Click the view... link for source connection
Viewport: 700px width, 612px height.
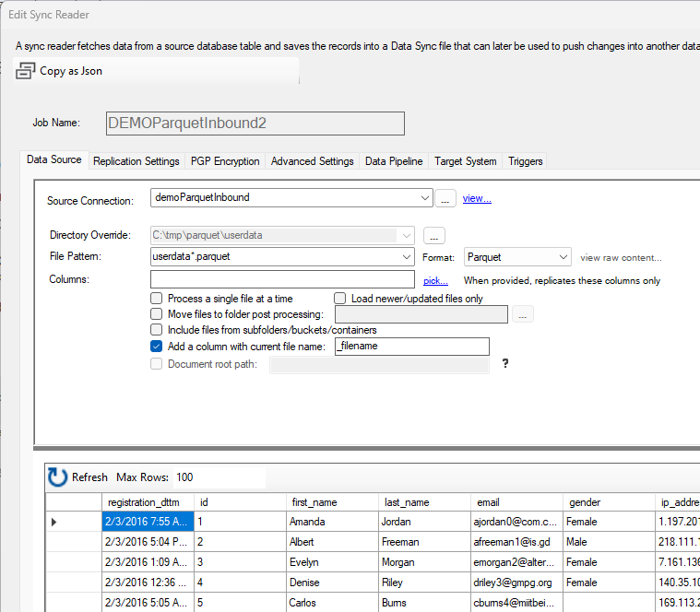pyautogui.click(x=477, y=198)
